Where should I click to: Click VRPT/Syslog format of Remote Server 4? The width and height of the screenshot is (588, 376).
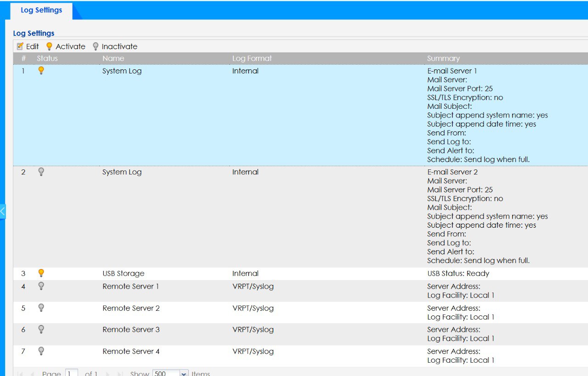click(253, 351)
